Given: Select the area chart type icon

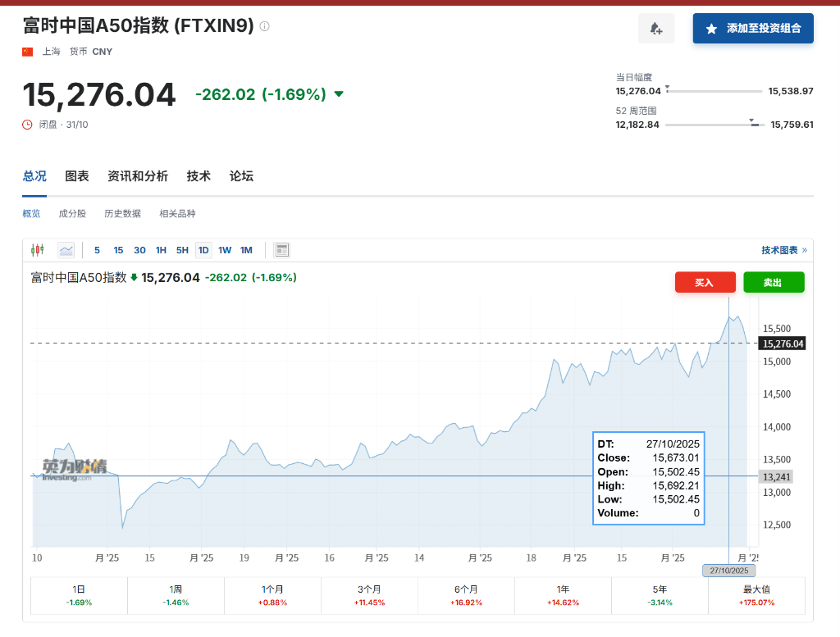Looking at the screenshot, I should [66, 250].
